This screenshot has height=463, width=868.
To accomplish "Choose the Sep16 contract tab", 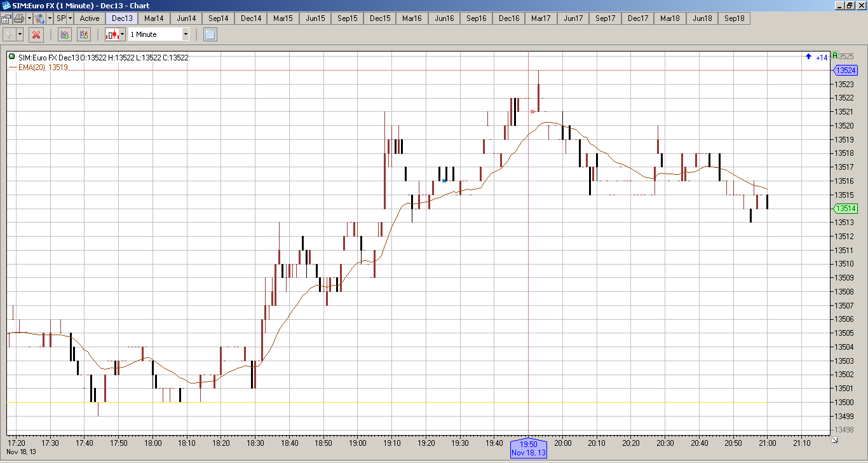I will (x=477, y=18).
